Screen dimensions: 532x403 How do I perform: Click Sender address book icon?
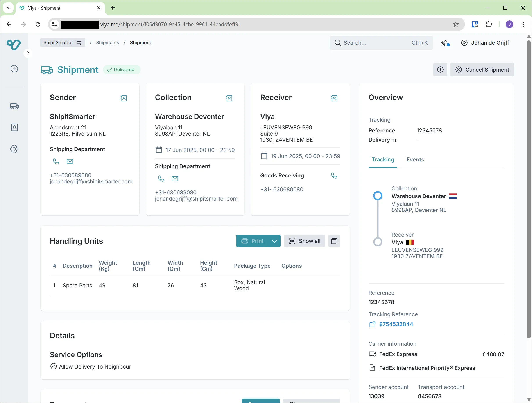[124, 98]
